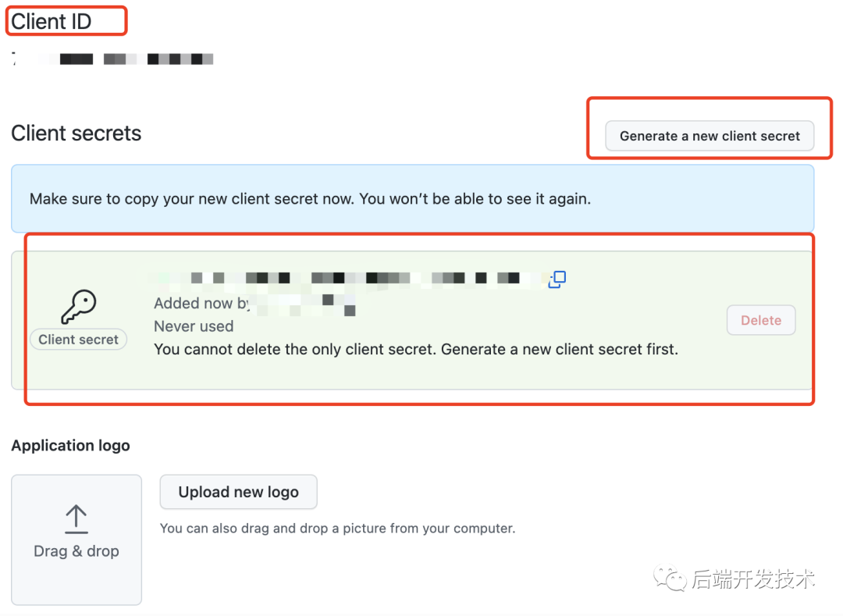Click the blue copy-your-secret info banner

pos(421,198)
